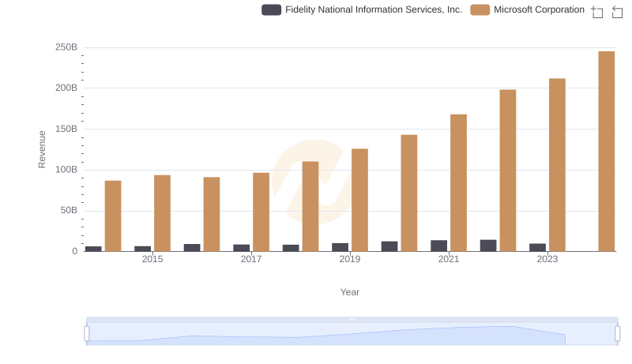Grab the left data zoom slider handle

coord(87,334)
